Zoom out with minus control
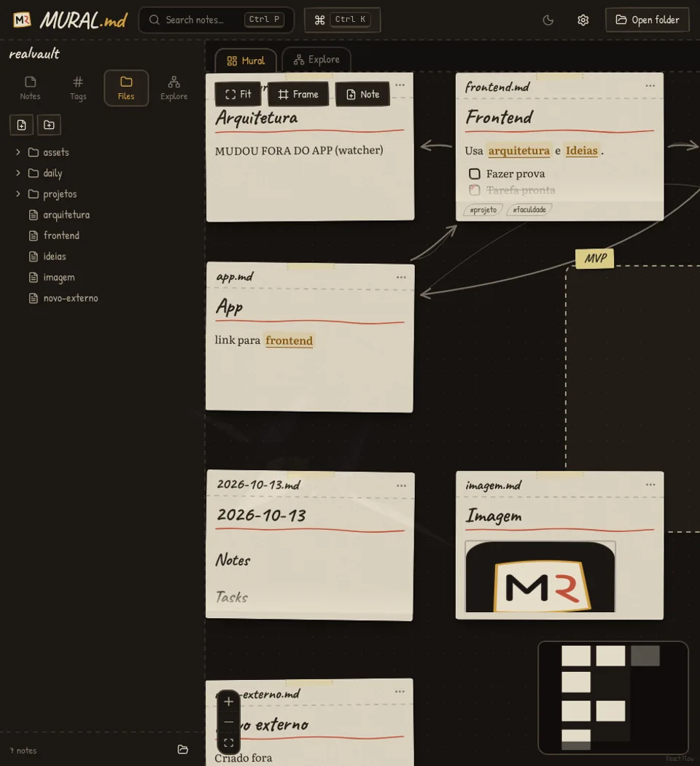Screen dimensions: 700x766 (228, 722)
